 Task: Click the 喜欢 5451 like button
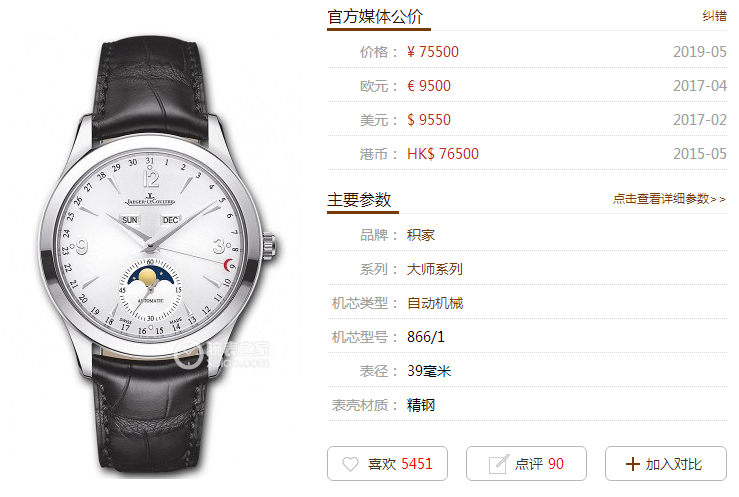click(387, 464)
